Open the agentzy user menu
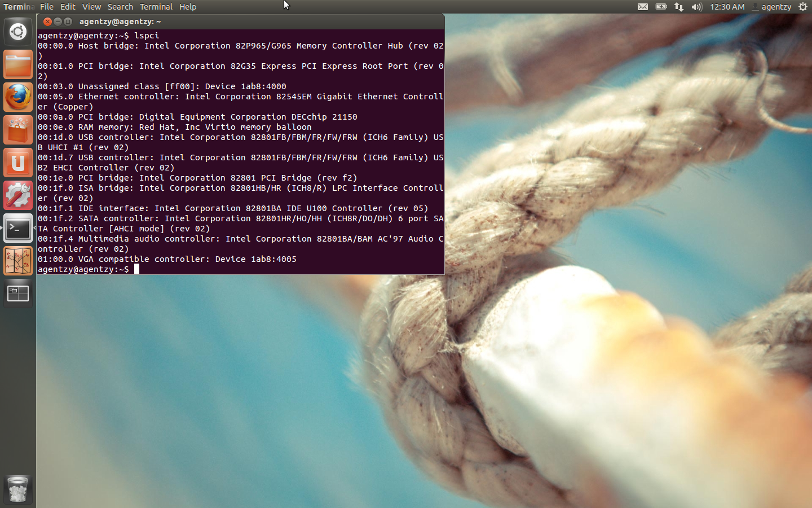This screenshot has height=508, width=812. coord(771,7)
